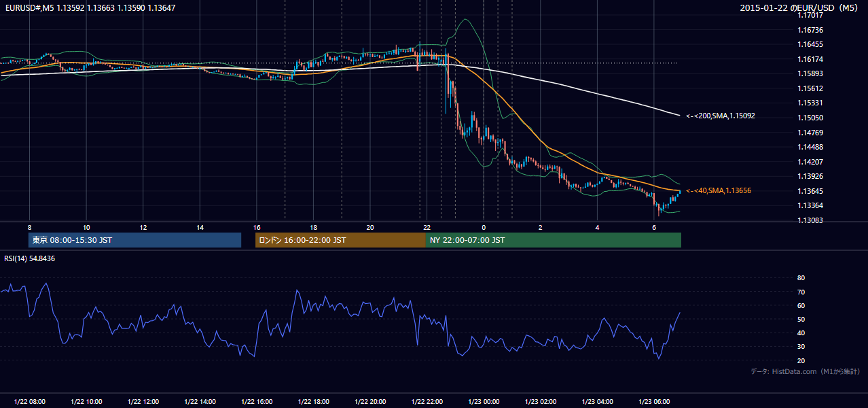Click RSI scale value 40

pos(801,333)
